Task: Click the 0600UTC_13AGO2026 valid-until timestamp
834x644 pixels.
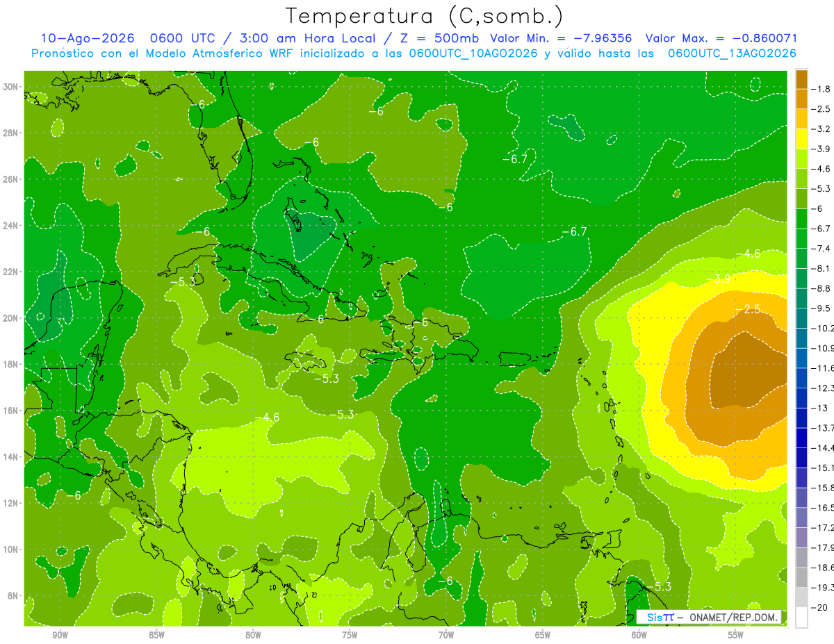Action: (x=732, y=53)
